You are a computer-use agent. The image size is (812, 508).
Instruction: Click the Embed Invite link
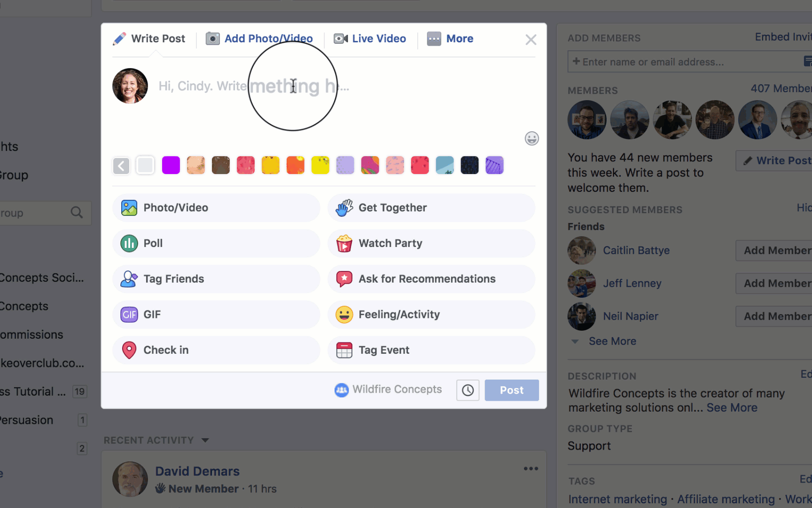coord(783,37)
